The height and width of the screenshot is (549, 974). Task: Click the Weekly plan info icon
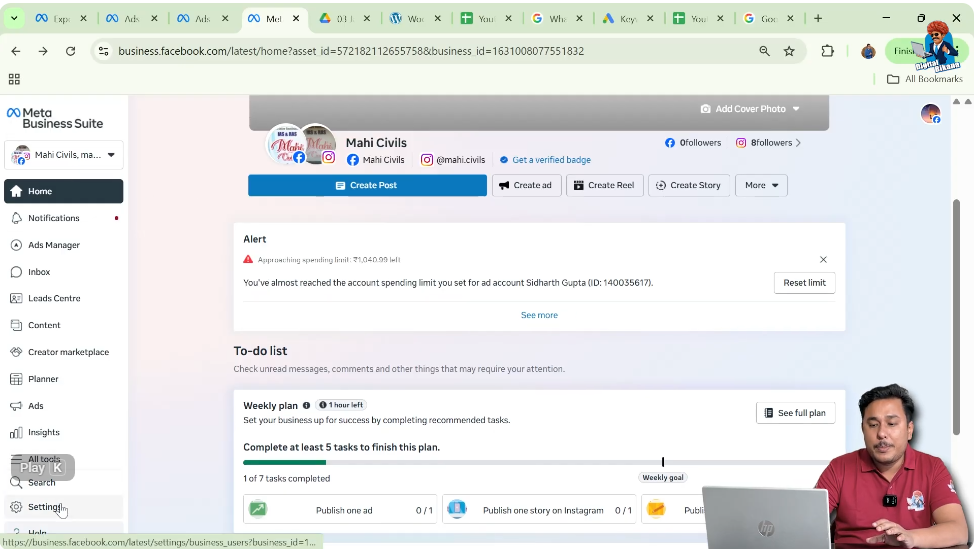coord(306,406)
